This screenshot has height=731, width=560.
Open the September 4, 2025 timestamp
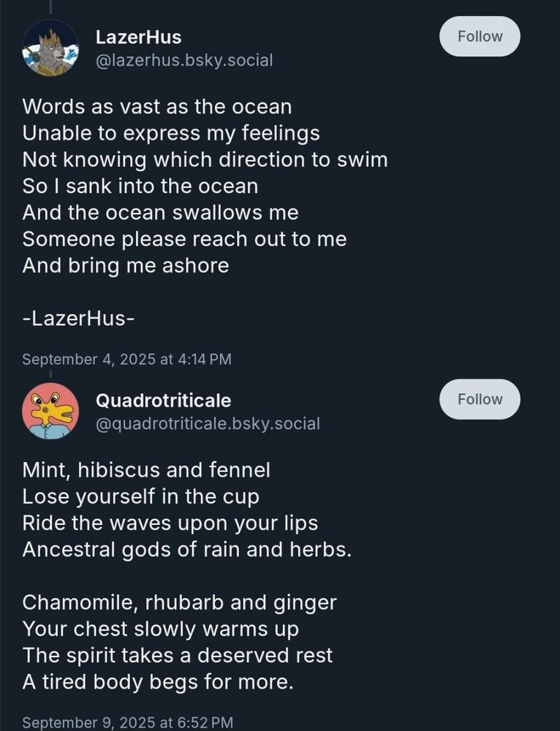tap(126, 360)
